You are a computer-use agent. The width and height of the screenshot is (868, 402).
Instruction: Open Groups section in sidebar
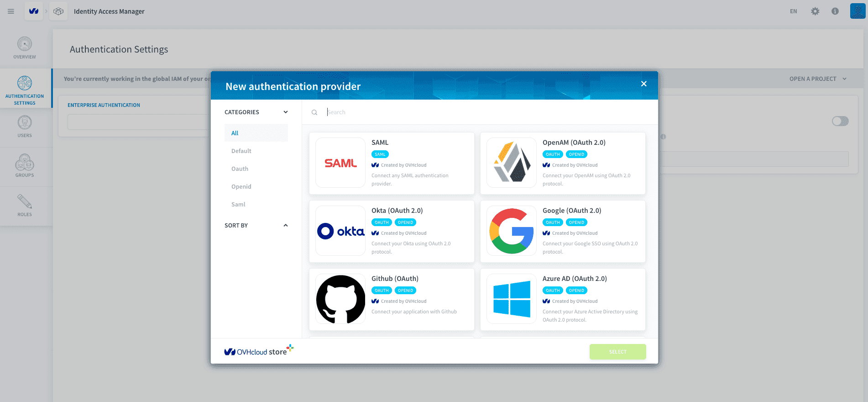[x=25, y=166]
